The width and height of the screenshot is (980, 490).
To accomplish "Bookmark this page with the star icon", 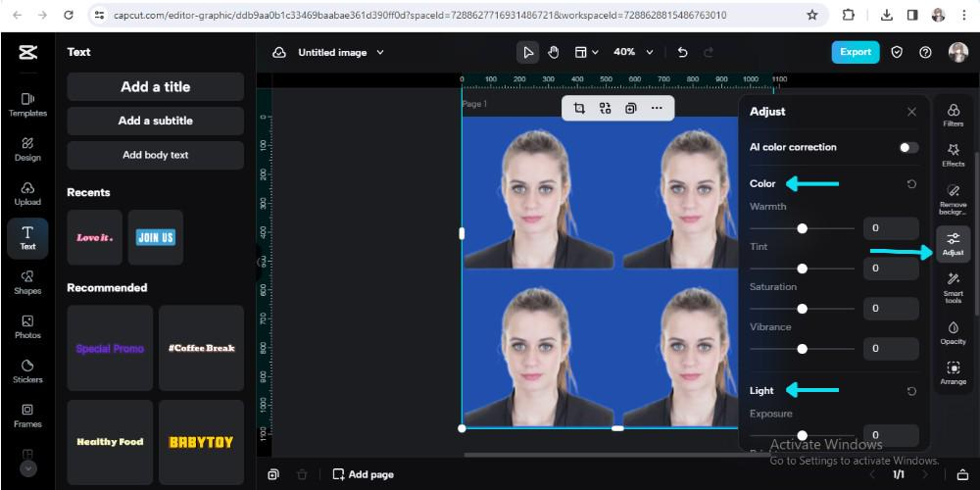I will [811, 15].
